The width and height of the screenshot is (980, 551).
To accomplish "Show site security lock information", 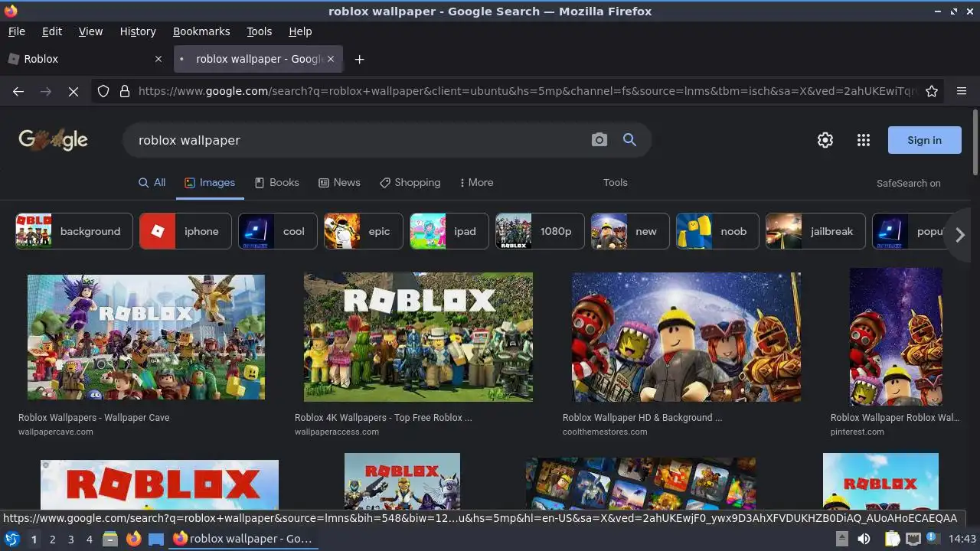I will point(125,91).
